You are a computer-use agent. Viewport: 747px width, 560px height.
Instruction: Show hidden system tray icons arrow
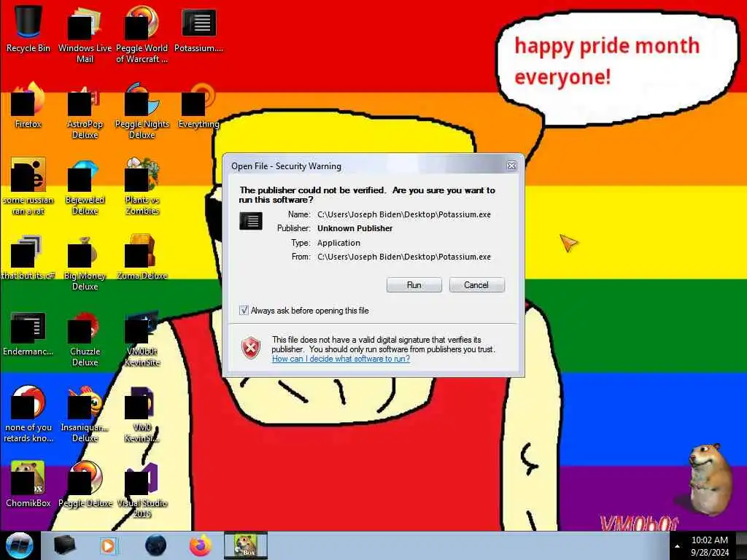[677, 546]
